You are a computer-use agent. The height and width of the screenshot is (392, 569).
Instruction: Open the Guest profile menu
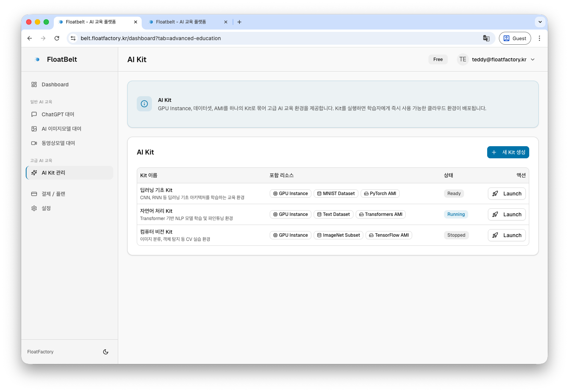pos(515,38)
